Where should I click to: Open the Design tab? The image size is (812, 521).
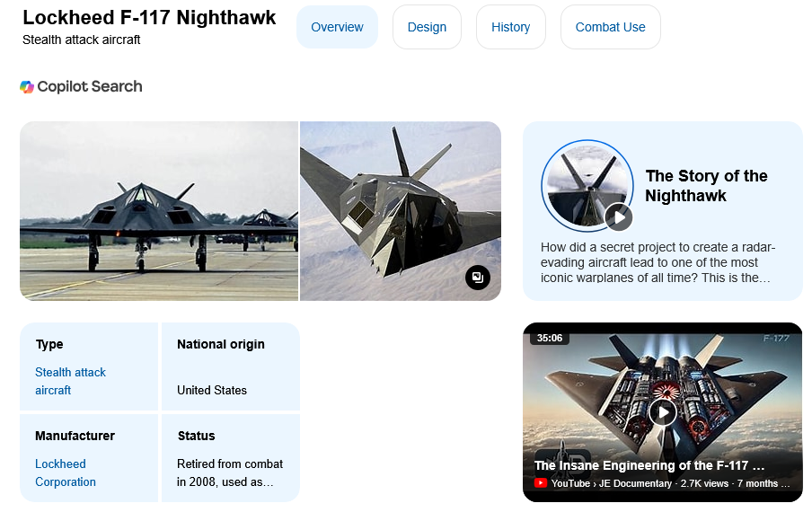tap(427, 27)
